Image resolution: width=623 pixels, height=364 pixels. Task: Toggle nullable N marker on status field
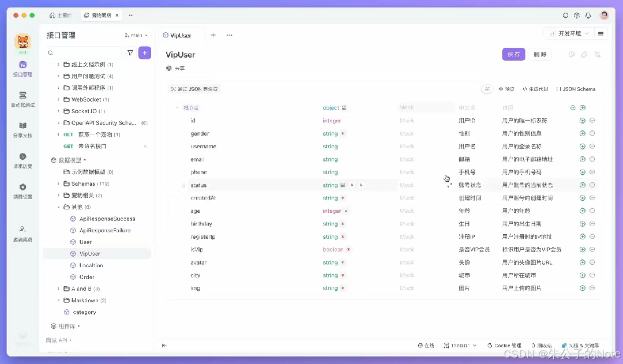(361, 185)
